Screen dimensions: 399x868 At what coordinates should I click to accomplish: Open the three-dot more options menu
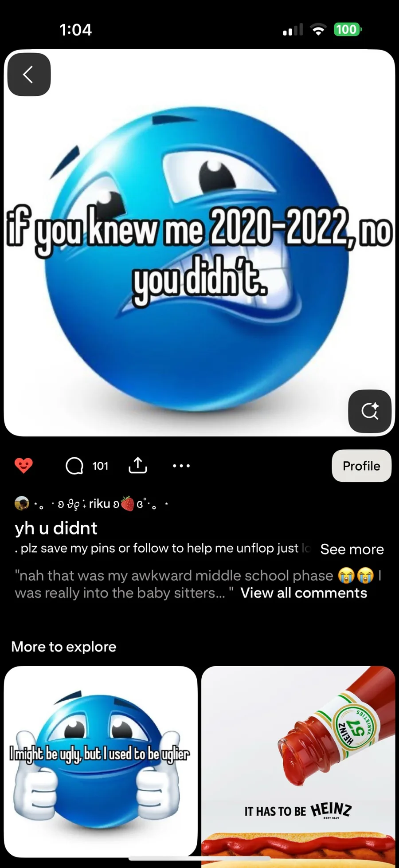point(181,466)
